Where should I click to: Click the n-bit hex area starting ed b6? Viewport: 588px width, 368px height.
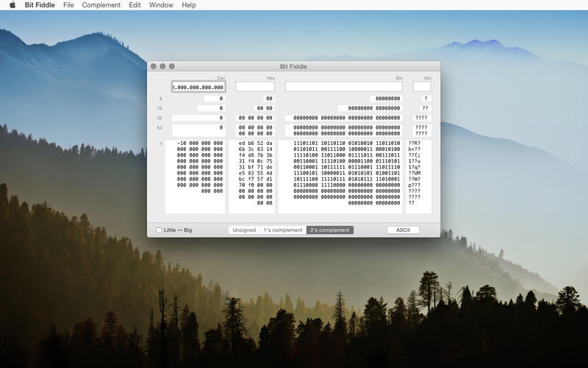tap(251, 177)
